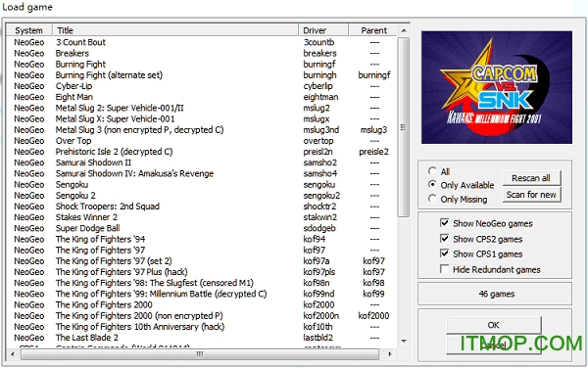
Task: Click the horizontal scrollbar right arrow
Action: (390, 353)
